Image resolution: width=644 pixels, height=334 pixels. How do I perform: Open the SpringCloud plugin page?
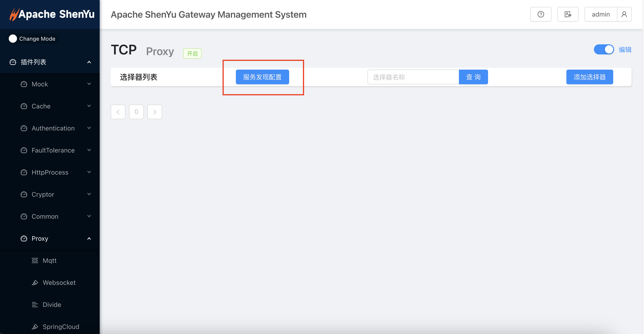coord(61,326)
